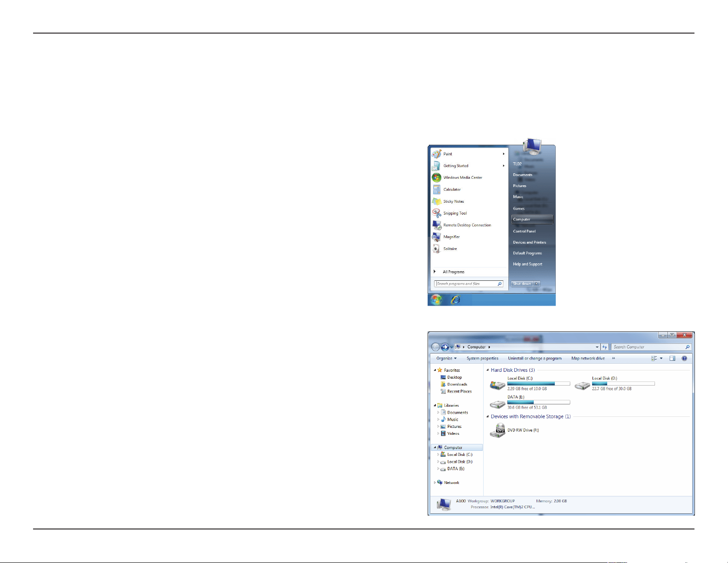
Task: Click Map network drive button
Action: pyautogui.click(x=588, y=358)
